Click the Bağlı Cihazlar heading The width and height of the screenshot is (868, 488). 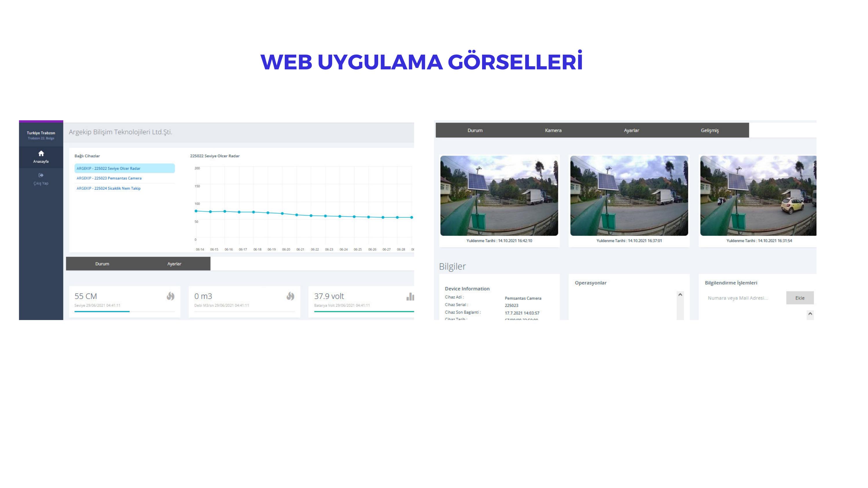pyautogui.click(x=87, y=156)
